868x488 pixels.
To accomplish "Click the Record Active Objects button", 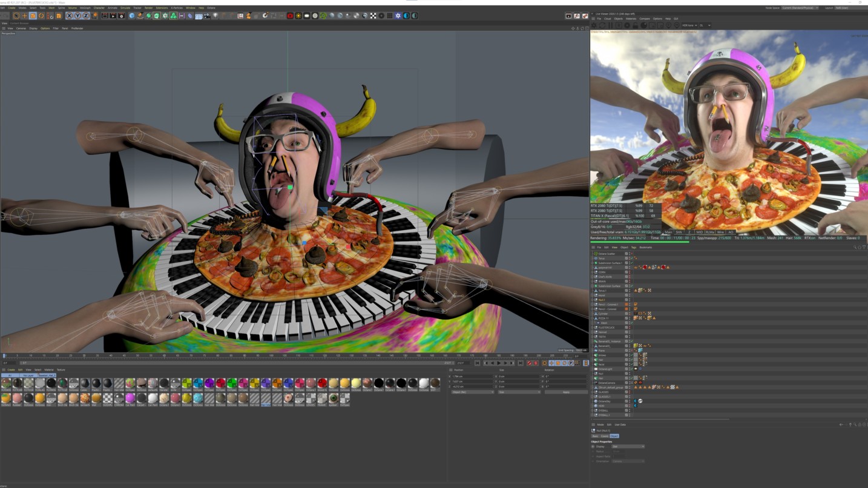I will [x=529, y=363].
